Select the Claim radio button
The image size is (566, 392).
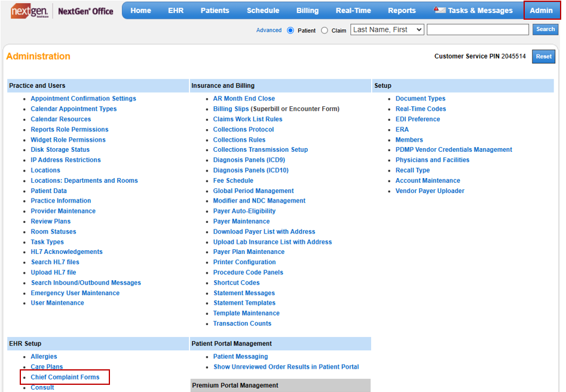point(325,30)
